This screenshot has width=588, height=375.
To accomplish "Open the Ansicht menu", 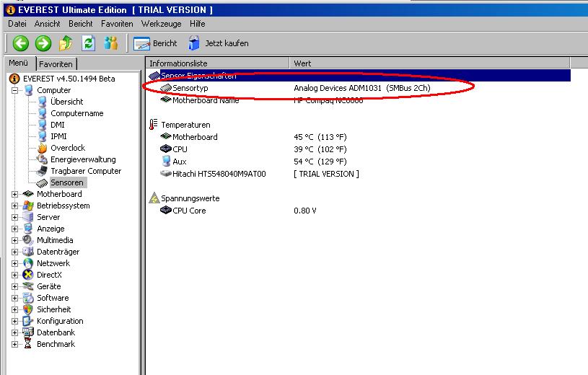I will click(47, 24).
